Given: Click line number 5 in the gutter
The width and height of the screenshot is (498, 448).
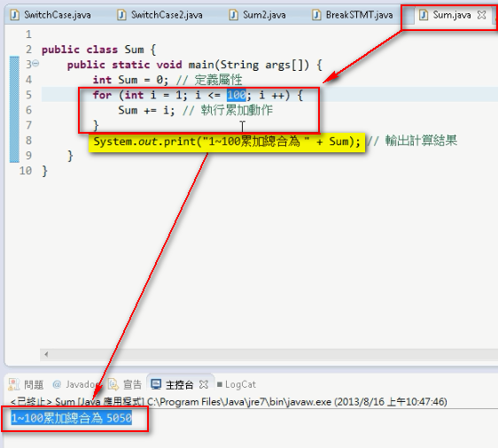Looking at the screenshot, I should (x=28, y=95).
